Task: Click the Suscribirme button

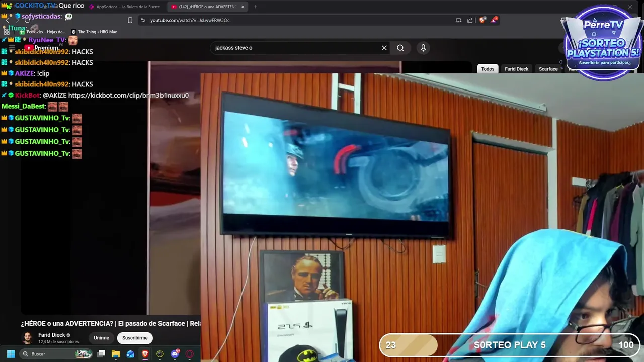Action: coord(135,338)
